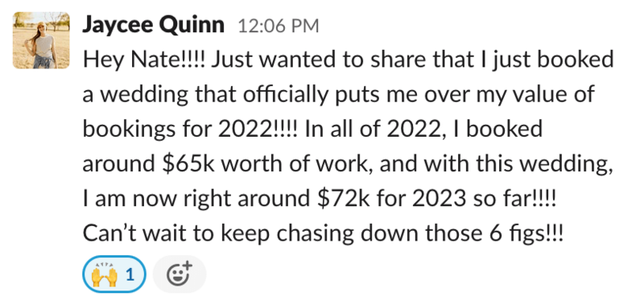Click the words "Hey Nate!!!!" in the message
Screen dimensions: 644x305
[x=147, y=60]
